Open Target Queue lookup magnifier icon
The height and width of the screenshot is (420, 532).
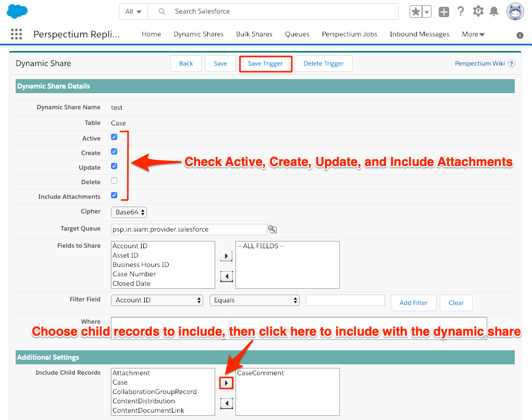click(273, 229)
